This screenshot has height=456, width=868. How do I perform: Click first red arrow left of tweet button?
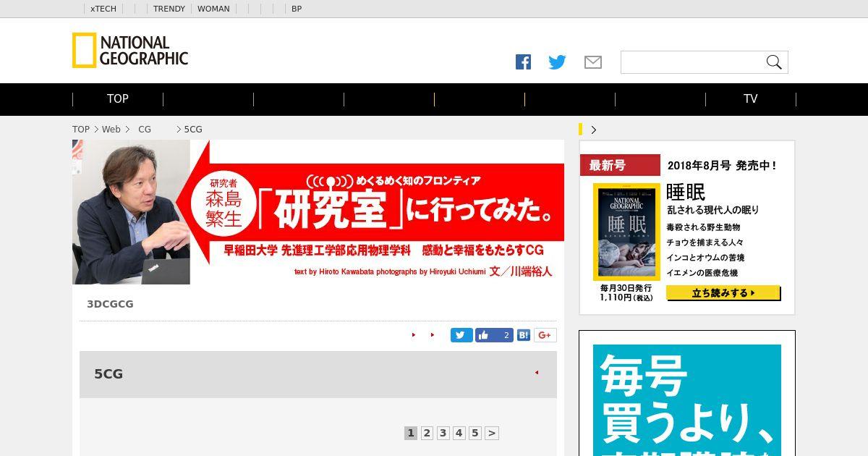(414, 335)
